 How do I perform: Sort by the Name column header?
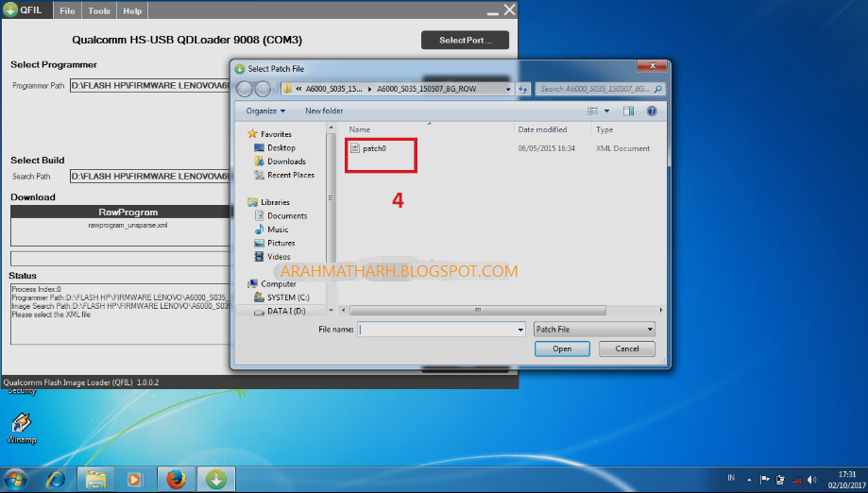[359, 129]
